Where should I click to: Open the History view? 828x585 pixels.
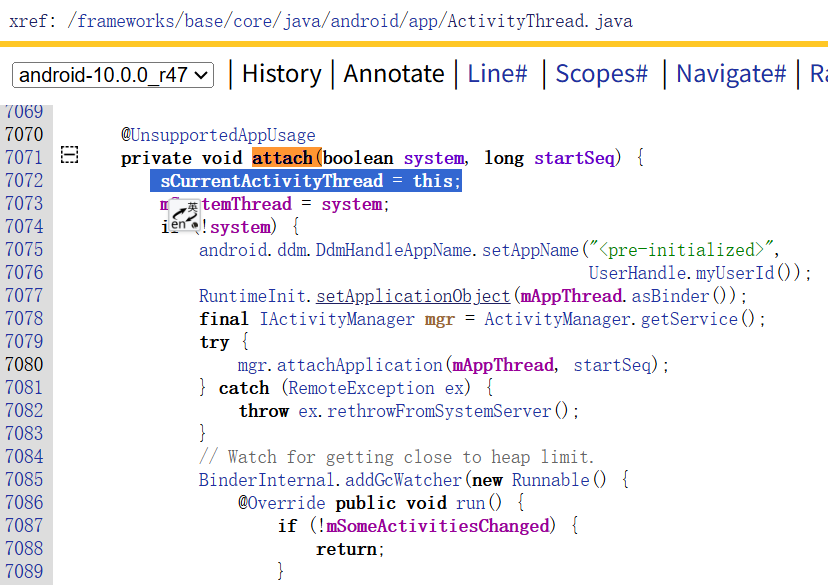(281, 74)
